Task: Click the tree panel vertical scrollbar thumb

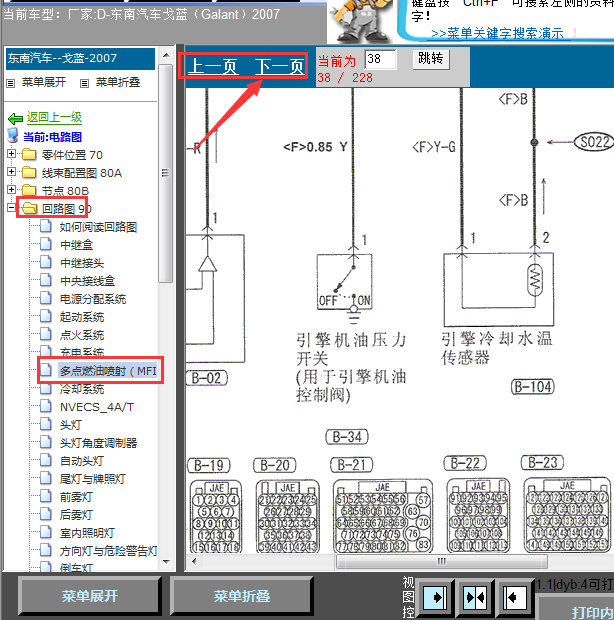Action: [x=166, y=173]
